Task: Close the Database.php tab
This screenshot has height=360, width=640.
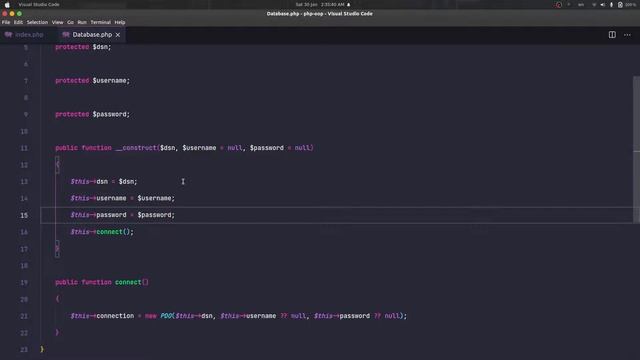Action: click(118, 35)
